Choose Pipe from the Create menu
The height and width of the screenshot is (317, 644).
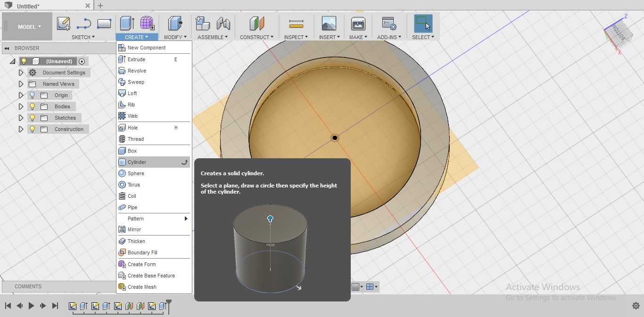[x=154, y=207]
